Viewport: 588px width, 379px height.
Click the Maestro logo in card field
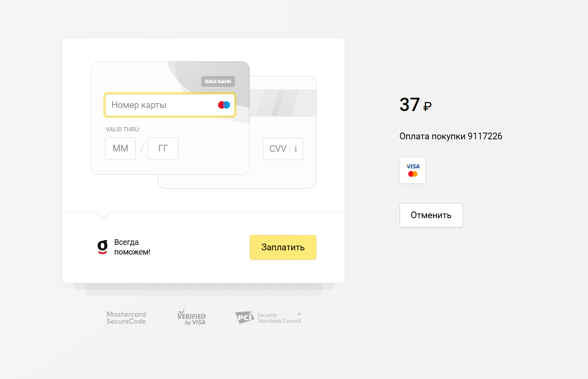click(224, 105)
